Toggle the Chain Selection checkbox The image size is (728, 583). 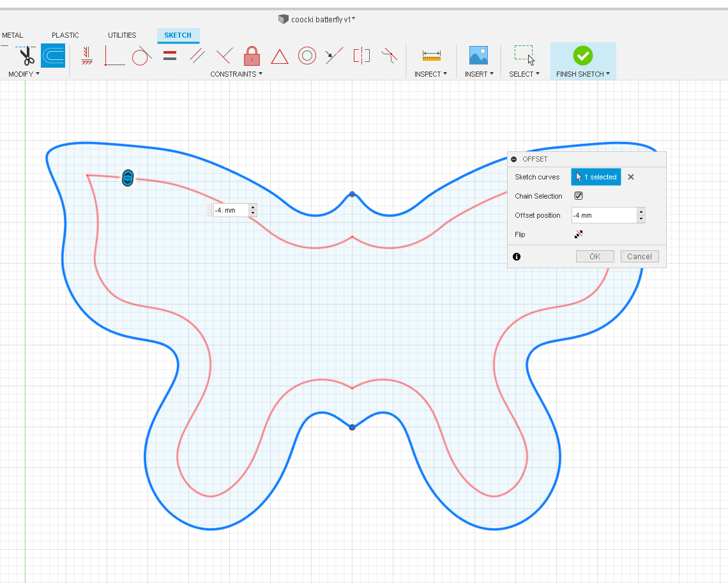click(x=579, y=196)
